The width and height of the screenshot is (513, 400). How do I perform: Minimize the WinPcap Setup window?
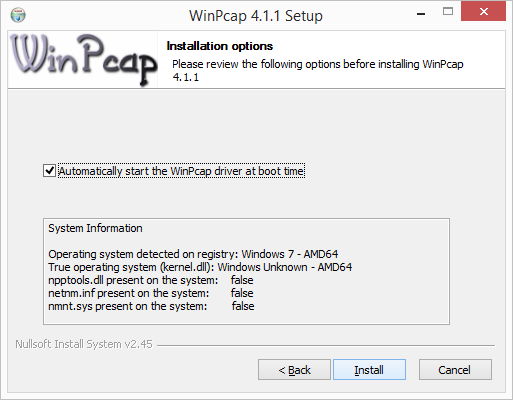[x=421, y=14]
